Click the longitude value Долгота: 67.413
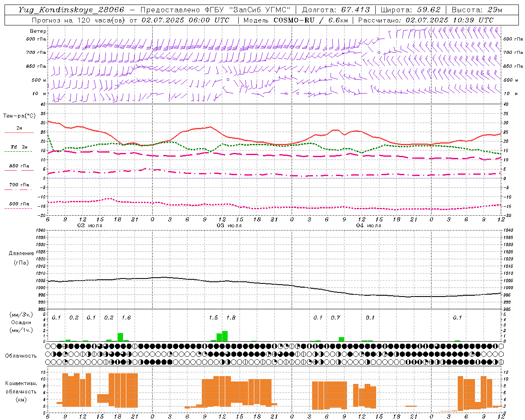The width and height of the screenshot is (525, 420). click(336, 10)
